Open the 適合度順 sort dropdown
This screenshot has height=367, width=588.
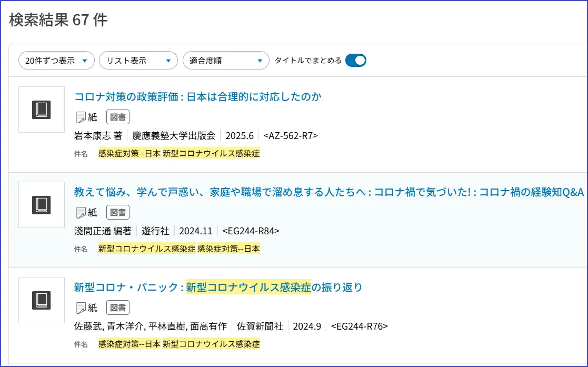point(226,61)
